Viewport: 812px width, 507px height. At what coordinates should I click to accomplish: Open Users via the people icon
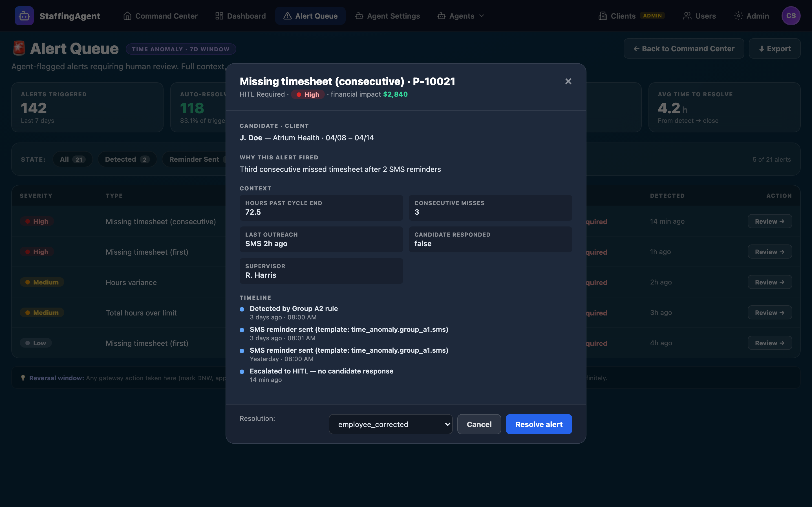click(687, 15)
